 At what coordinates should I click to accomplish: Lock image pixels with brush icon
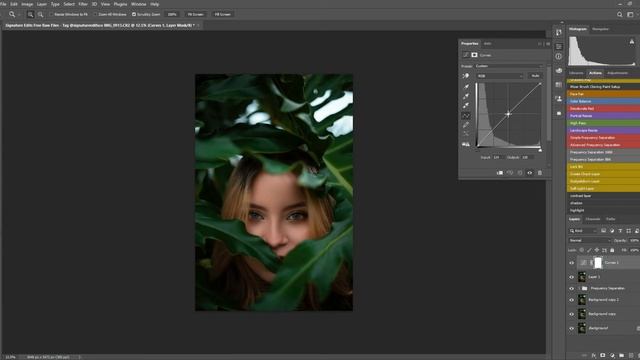click(589, 250)
